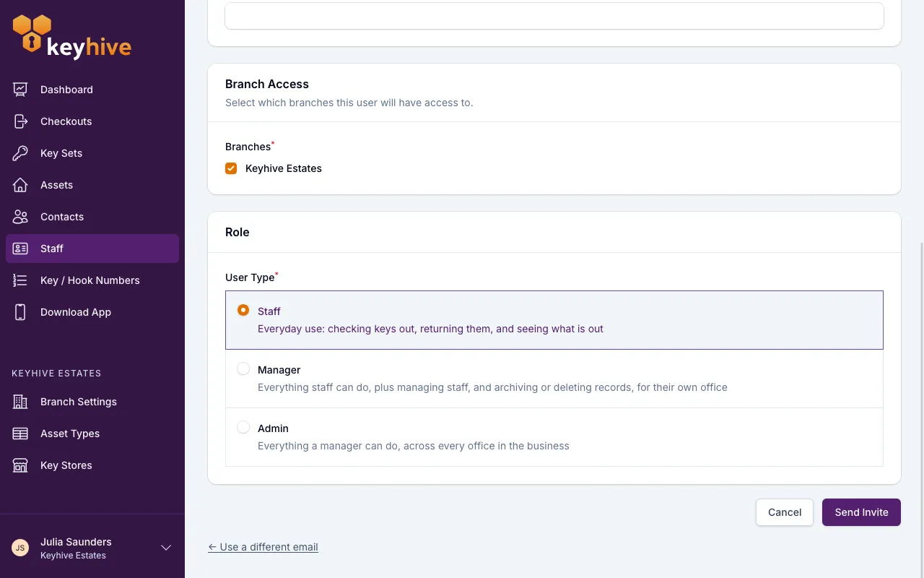Click the JS user avatar

pos(20,548)
